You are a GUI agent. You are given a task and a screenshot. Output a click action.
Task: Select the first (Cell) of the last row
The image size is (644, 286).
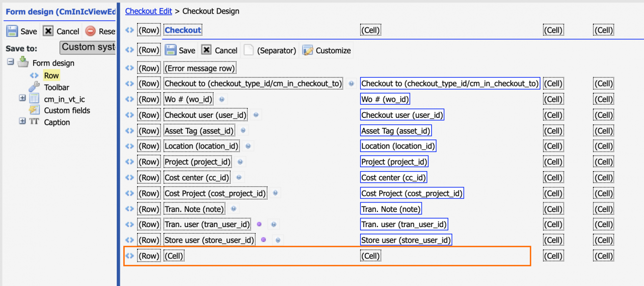(174, 256)
